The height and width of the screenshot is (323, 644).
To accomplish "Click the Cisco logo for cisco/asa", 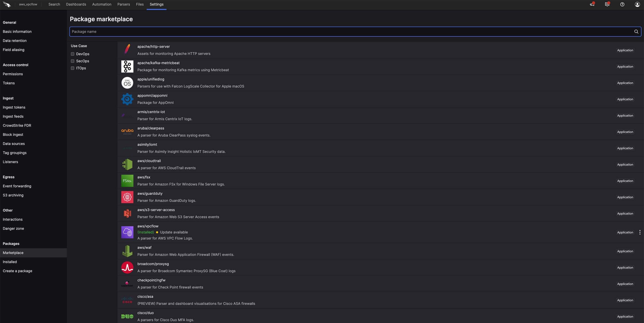I will point(127,300).
